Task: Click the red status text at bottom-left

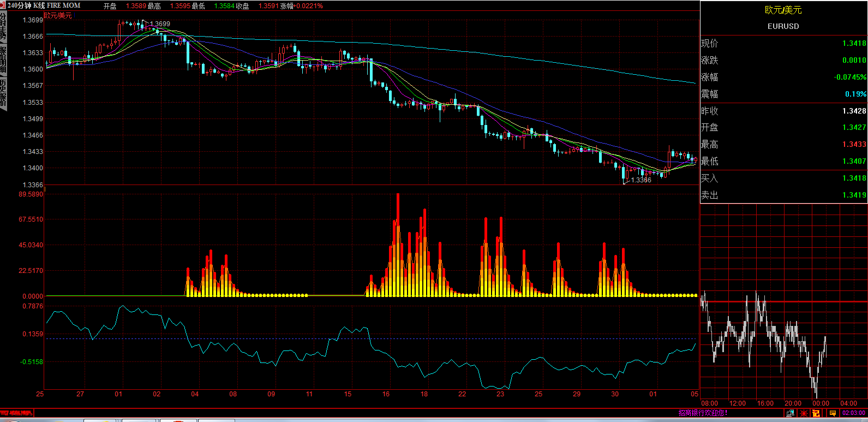Action: (x=17, y=413)
